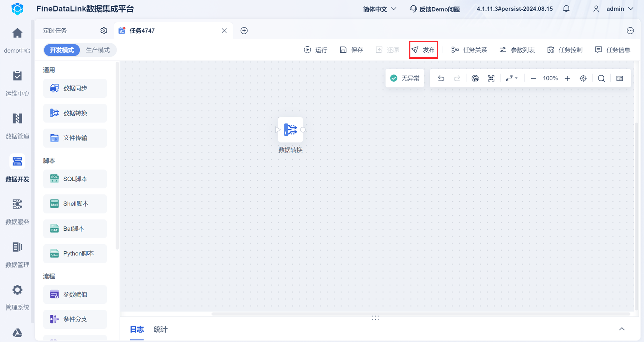Select the 任务4747 tab
The image size is (644, 342).
(174, 31)
